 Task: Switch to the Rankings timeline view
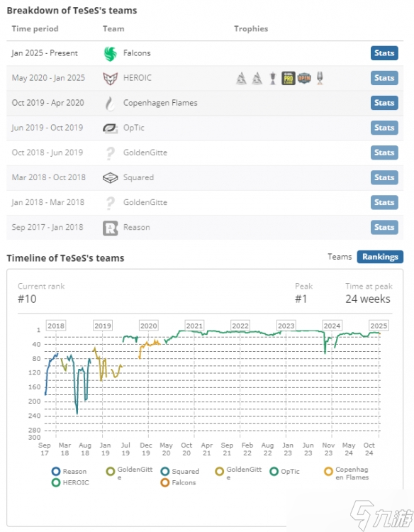click(x=380, y=257)
